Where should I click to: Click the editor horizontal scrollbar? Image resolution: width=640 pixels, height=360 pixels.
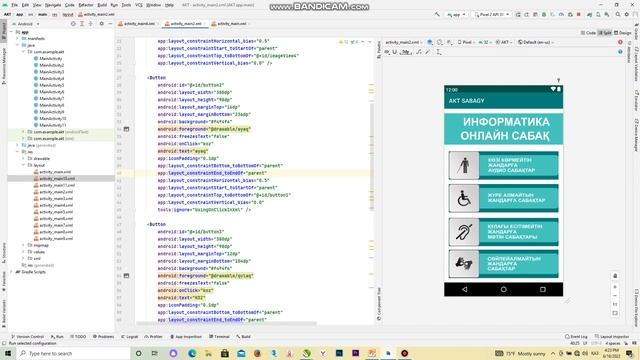click(227, 323)
